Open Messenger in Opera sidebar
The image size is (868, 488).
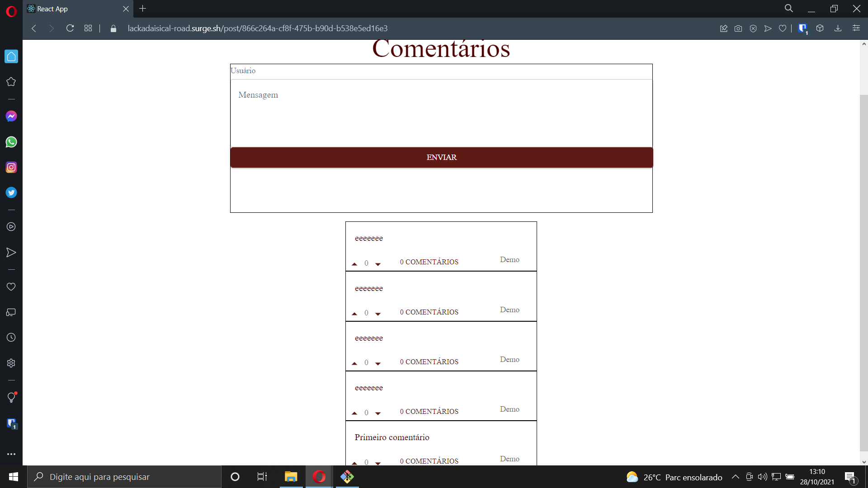(x=11, y=117)
